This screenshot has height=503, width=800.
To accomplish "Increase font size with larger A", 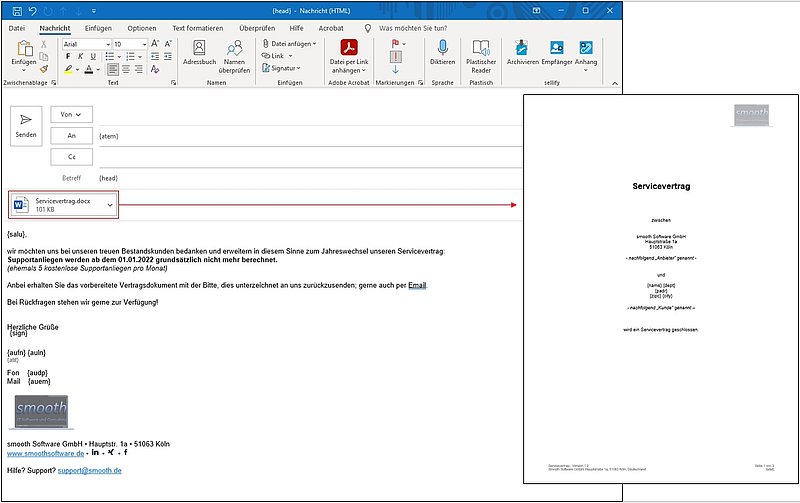I will click(x=155, y=44).
